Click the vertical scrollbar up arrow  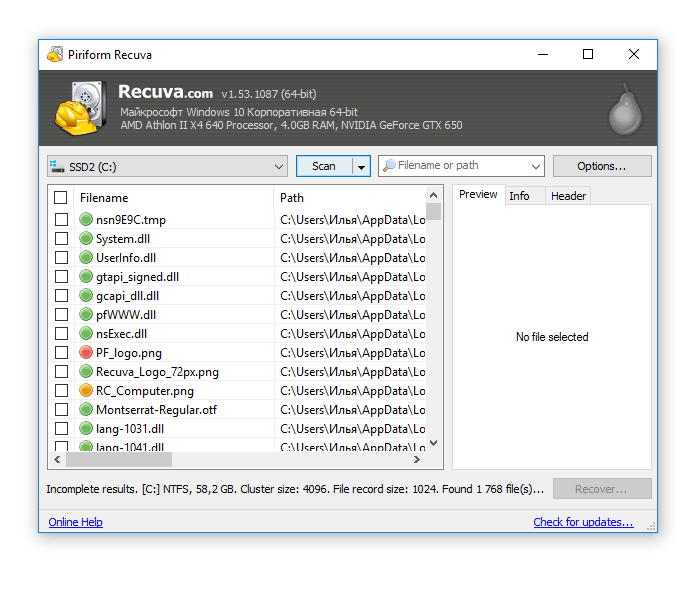434,195
